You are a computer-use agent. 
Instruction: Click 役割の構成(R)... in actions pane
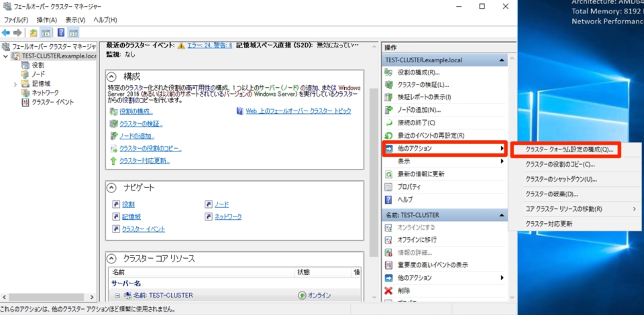pyautogui.click(x=419, y=72)
